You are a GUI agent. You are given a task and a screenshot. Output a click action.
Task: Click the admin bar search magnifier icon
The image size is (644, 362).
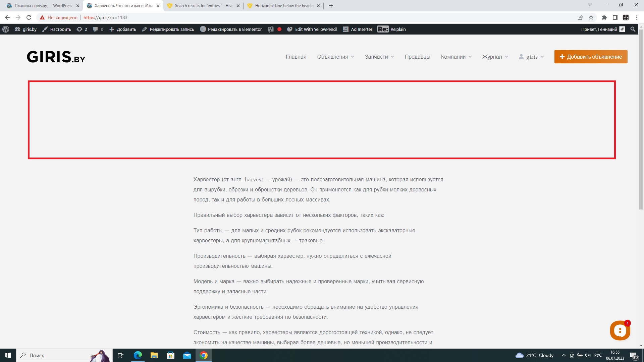633,29
